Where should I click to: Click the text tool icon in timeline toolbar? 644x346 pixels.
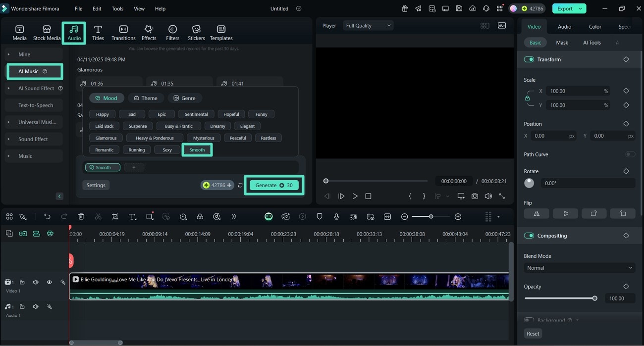click(x=132, y=216)
